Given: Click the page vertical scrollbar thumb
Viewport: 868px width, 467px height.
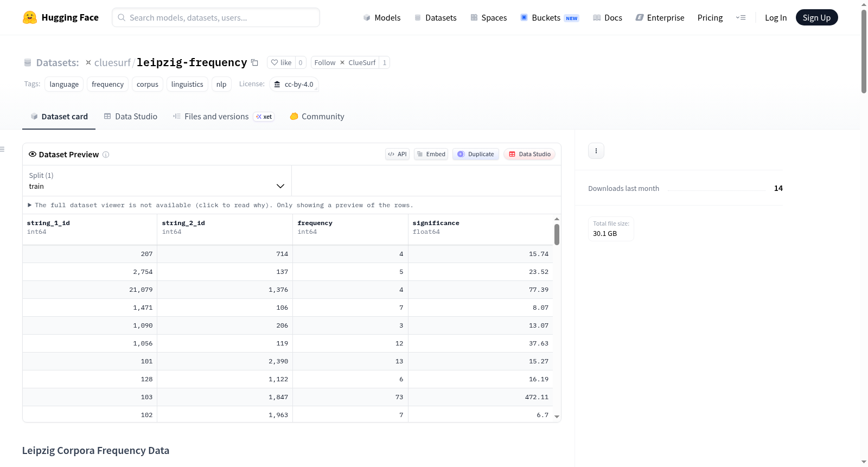Looking at the screenshot, I should 864,52.
